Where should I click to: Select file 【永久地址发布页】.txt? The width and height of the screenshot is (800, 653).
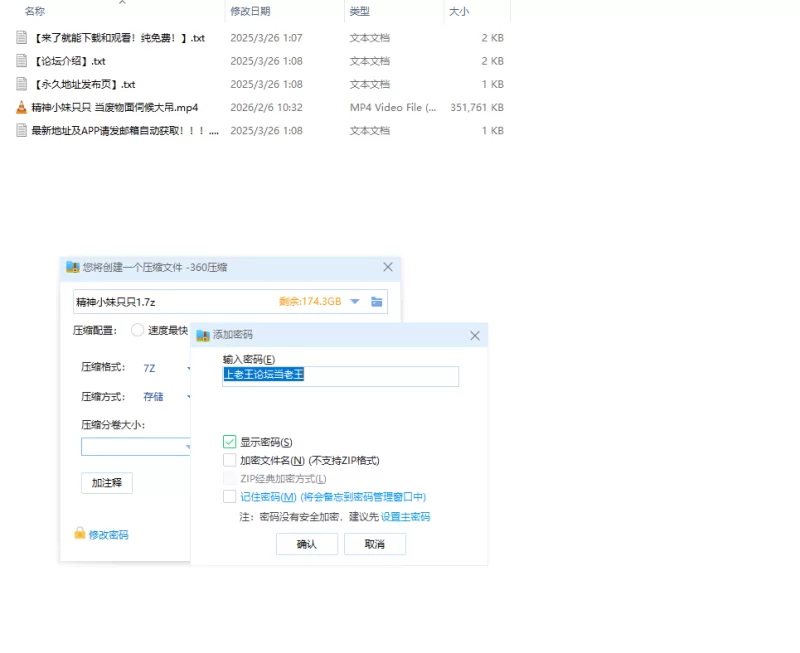pyautogui.click(x=83, y=84)
